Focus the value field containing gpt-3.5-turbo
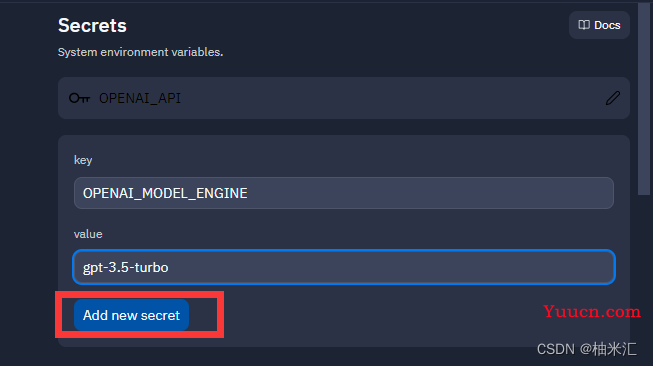Screen dimensions: 653x366 tap(344, 267)
